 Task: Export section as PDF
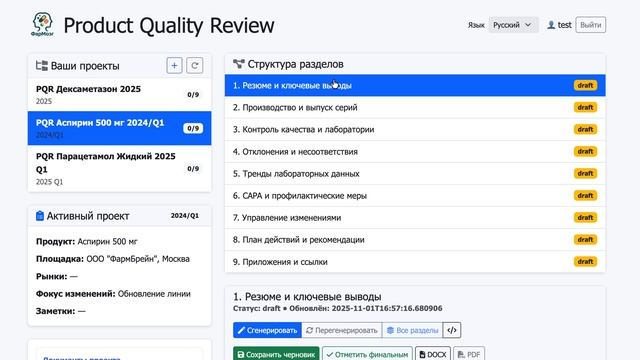pyautogui.click(x=469, y=354)
